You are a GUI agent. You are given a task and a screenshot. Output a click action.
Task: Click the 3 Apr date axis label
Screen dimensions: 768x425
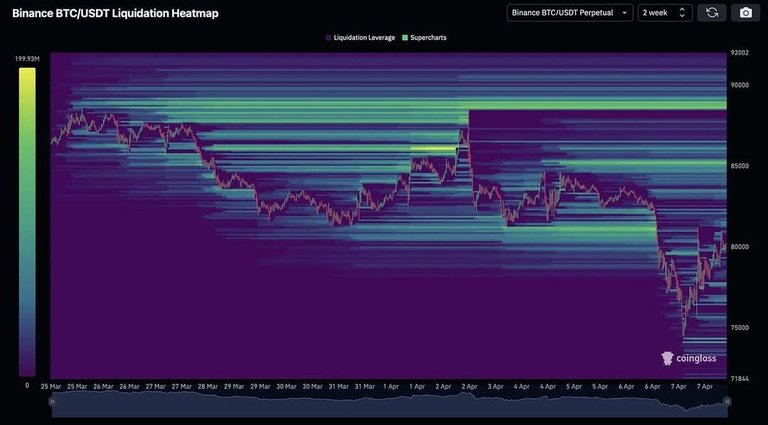496,386
